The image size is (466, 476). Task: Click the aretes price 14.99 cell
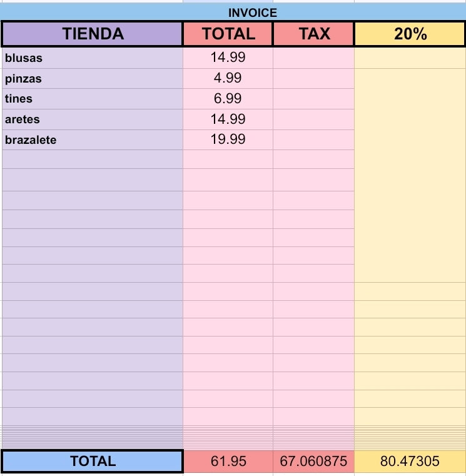228,119
